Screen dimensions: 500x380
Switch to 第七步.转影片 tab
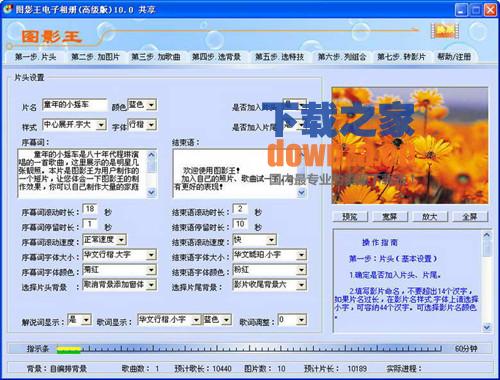pyautogui.click(x=402, y=57)
